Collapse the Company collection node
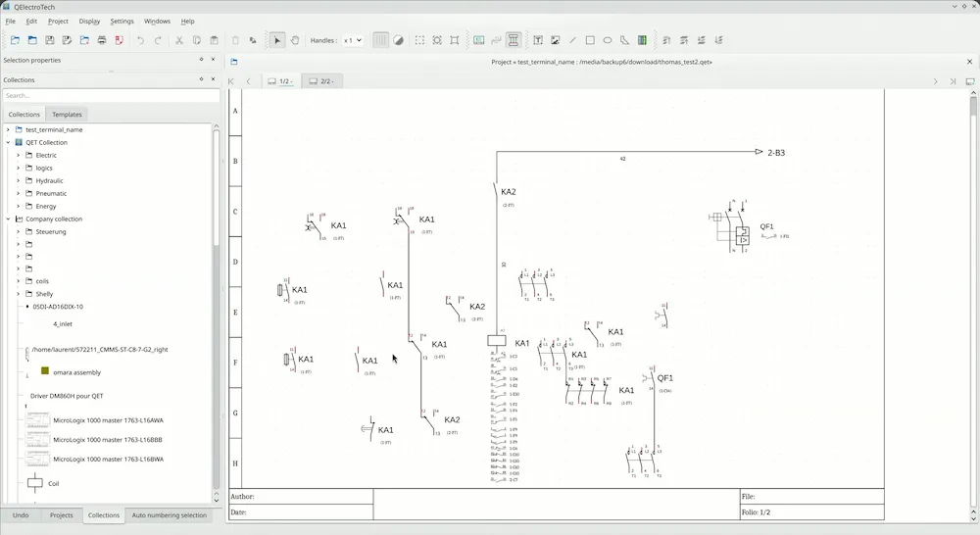The width and height of the screenshot is (980, 535). coord(8,219)
